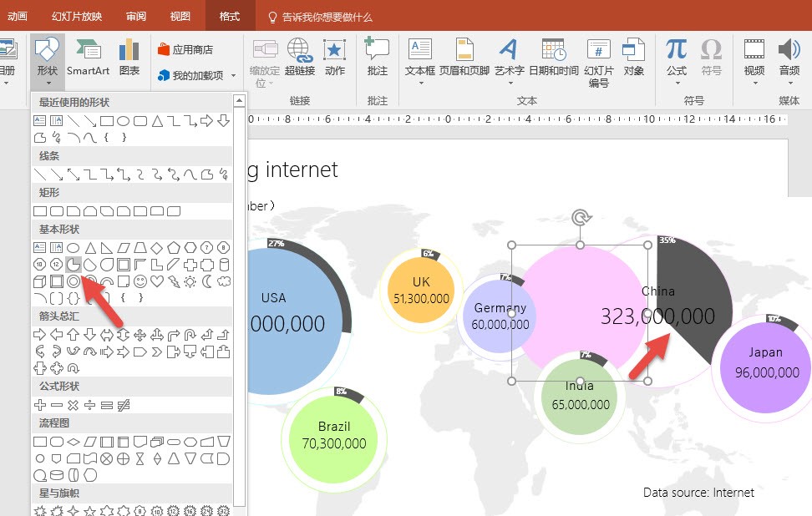This screenshot has height=516, width=812.
Task: Click the 告诉我你想要做什么 search box
Action: pyautogui.click(x=320, y=17)
